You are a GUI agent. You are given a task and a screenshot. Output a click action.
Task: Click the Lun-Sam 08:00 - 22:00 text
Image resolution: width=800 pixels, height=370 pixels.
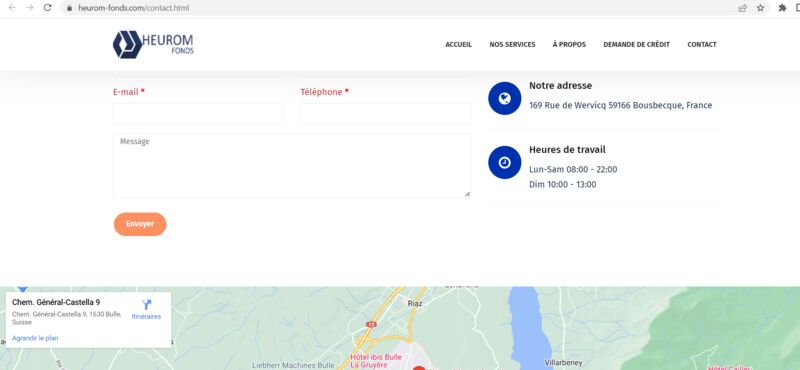tap(573, 169)
